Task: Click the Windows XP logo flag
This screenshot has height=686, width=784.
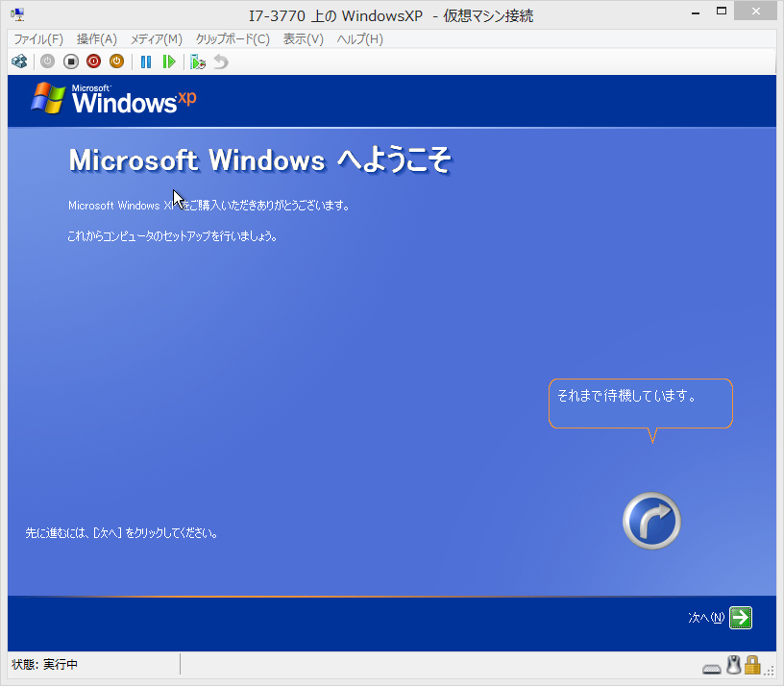Action: pyautogui.click(x=47, y=97)
